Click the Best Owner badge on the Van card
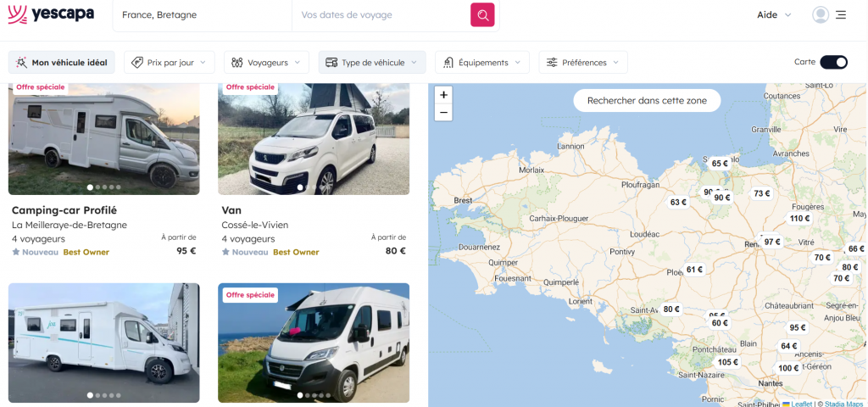Viewport: 868px width, 407px height. [x=296, y=252]
